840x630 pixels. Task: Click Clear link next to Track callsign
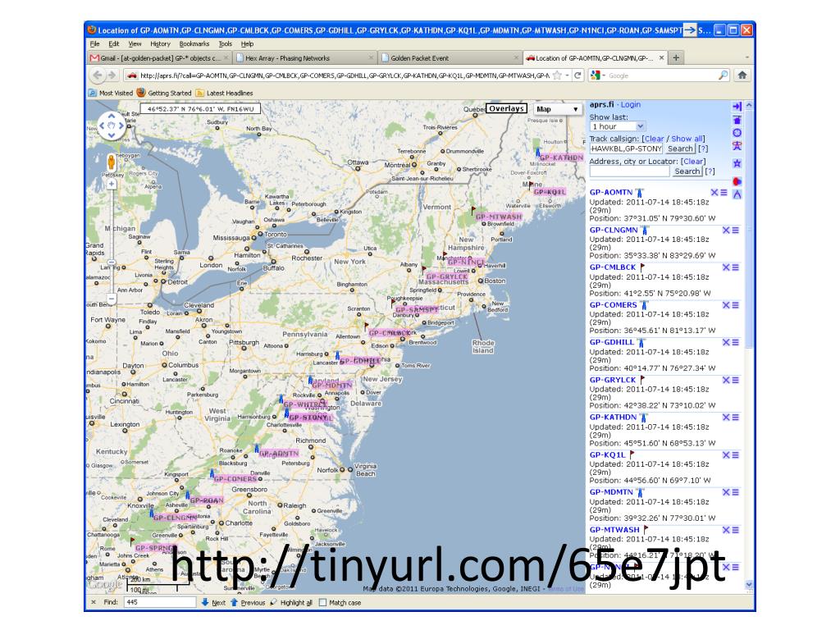pos(654,139)
